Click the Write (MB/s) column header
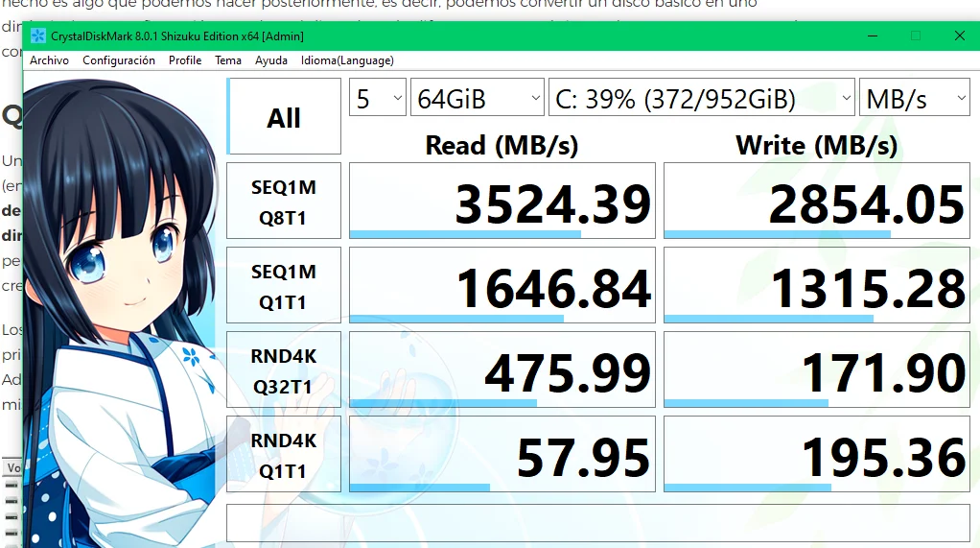Viewport: 980px width, 548px height. (817, 146)
